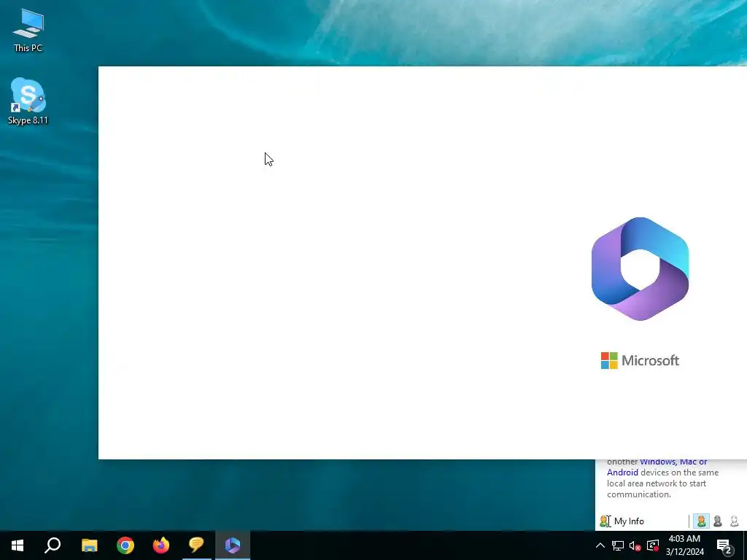Open the Windows Start menu
Viewport: 747px width, 560px height.
tap(18, 545)
